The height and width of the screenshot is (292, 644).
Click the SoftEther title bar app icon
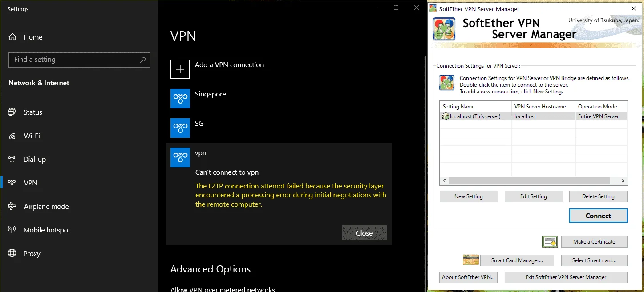[x=433, y=8]
